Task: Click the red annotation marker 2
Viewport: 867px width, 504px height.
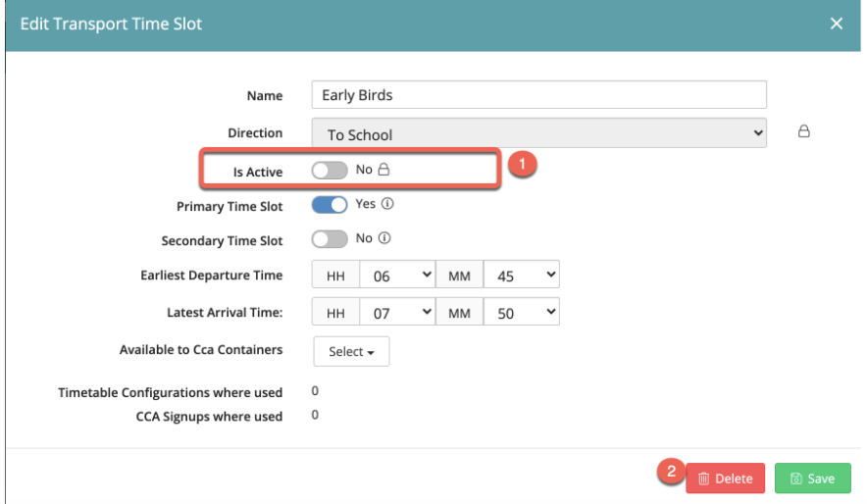Action: (672, 471)
